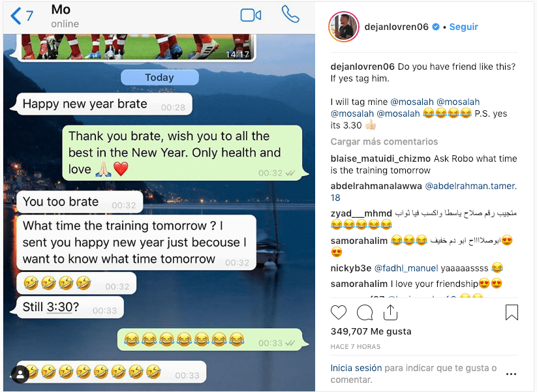
Task: Like the post with the heart icon
Action: 339,312
